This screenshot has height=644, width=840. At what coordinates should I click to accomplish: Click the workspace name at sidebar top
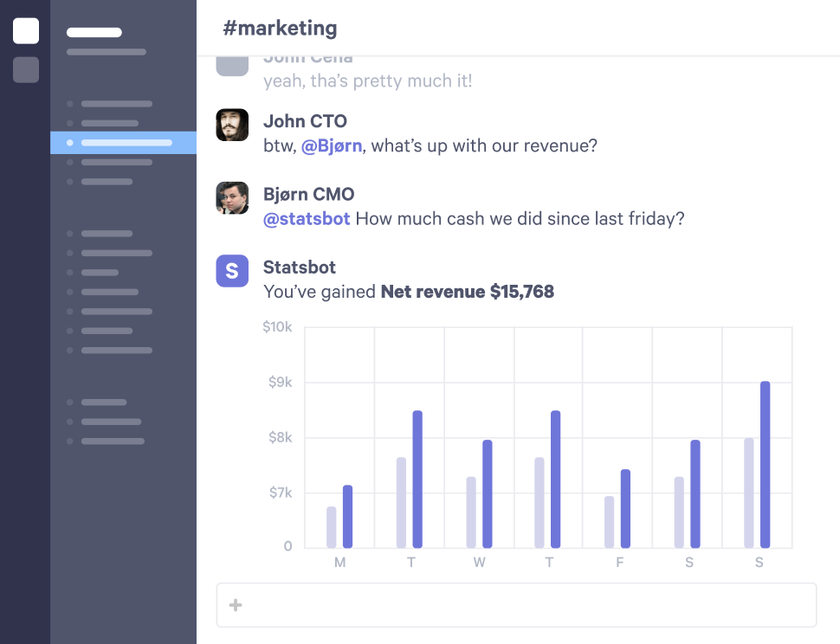94,33
